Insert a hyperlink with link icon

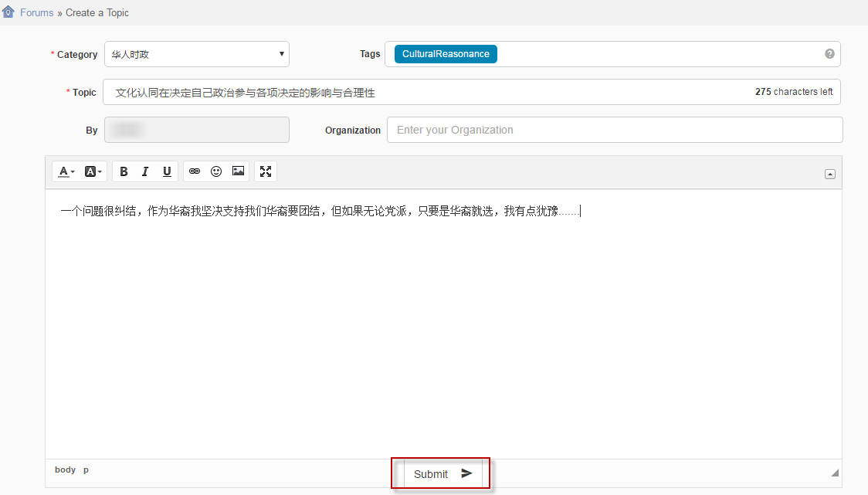195,171
